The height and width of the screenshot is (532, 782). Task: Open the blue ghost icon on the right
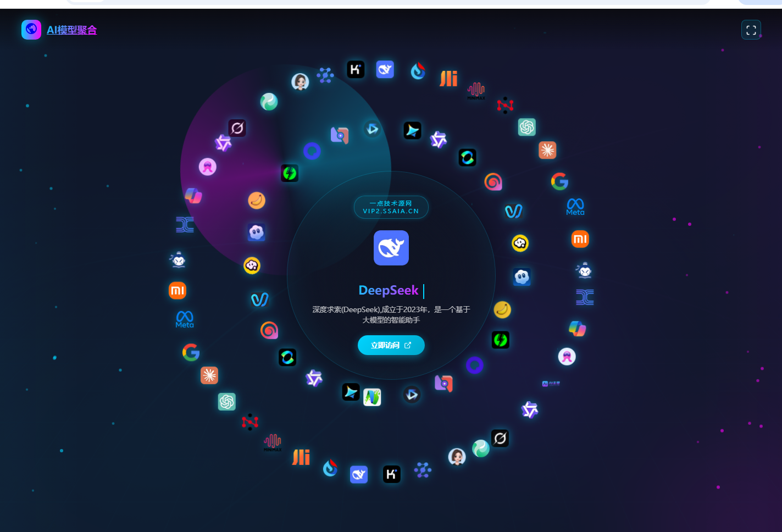[522, 277]
